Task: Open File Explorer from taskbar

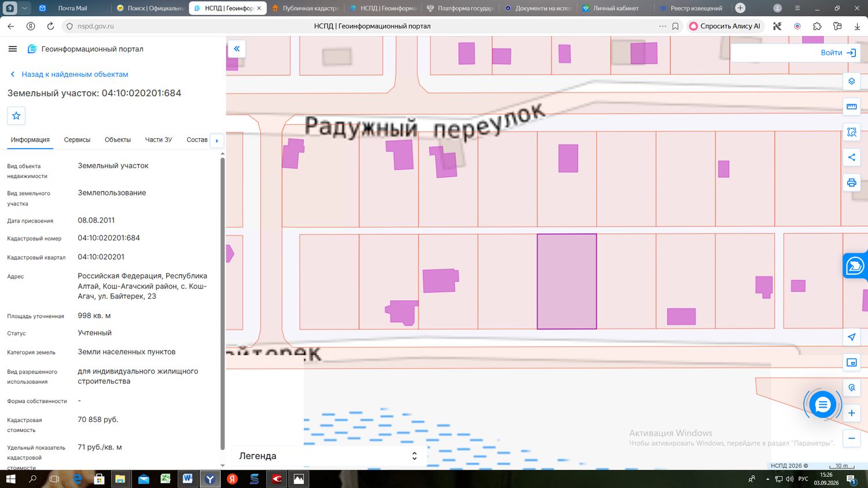Action: point(120,479)
